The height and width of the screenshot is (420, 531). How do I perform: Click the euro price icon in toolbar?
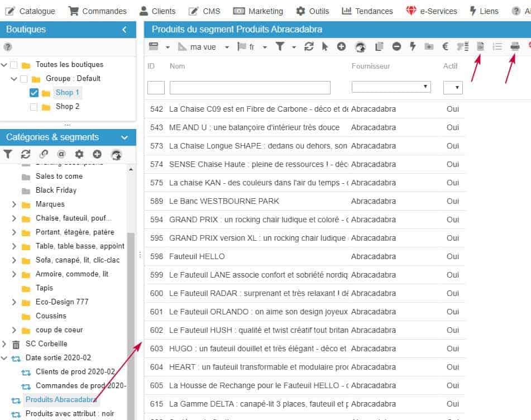[x=446, y=47]
